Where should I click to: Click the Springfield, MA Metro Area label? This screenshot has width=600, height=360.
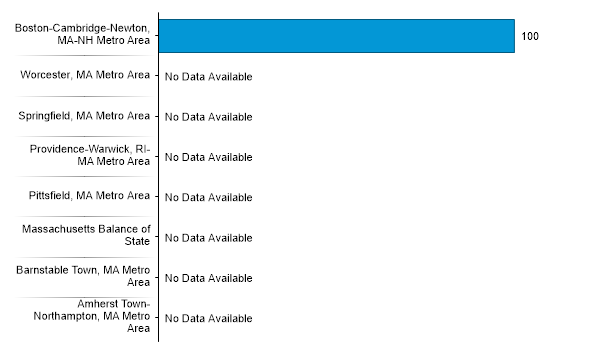coord(84,116)
